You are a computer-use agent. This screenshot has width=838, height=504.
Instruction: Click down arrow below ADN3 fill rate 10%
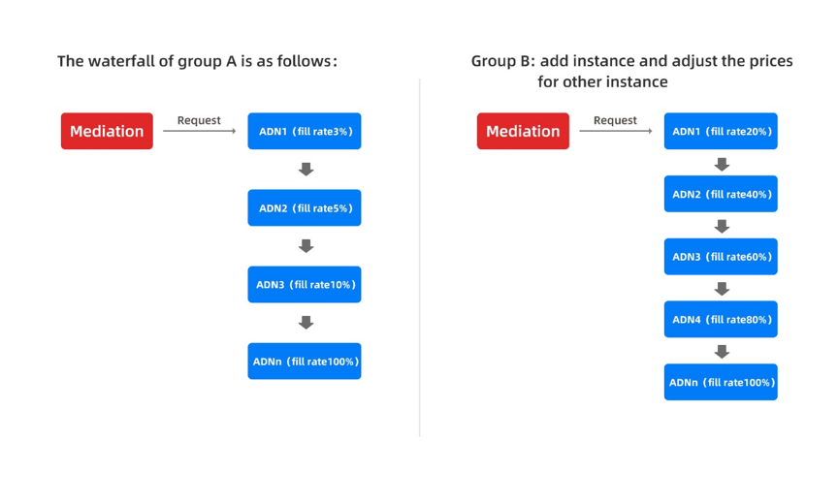pyautogui.click(x=306, y=323)
